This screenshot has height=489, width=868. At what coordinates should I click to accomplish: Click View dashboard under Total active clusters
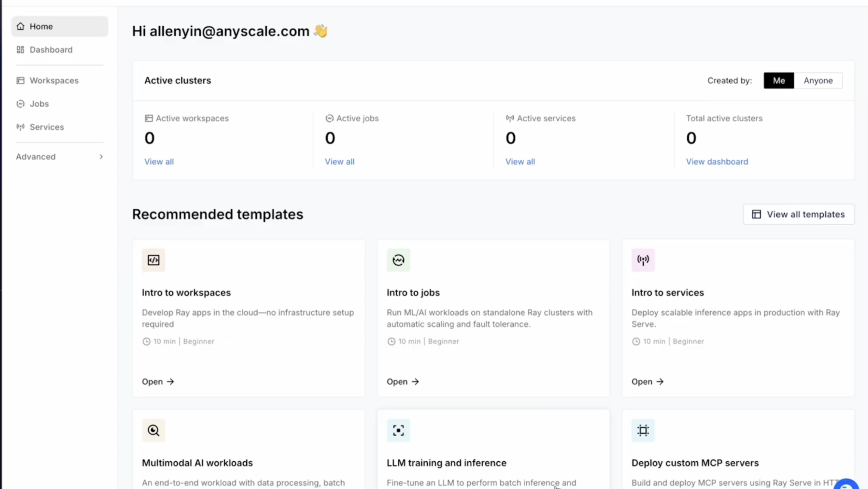[x=717, y=161]
